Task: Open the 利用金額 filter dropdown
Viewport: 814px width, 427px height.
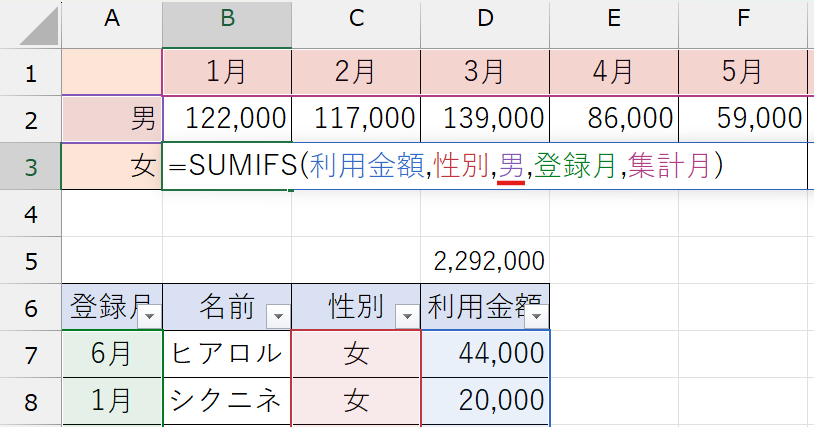Action: coord(536,316)
